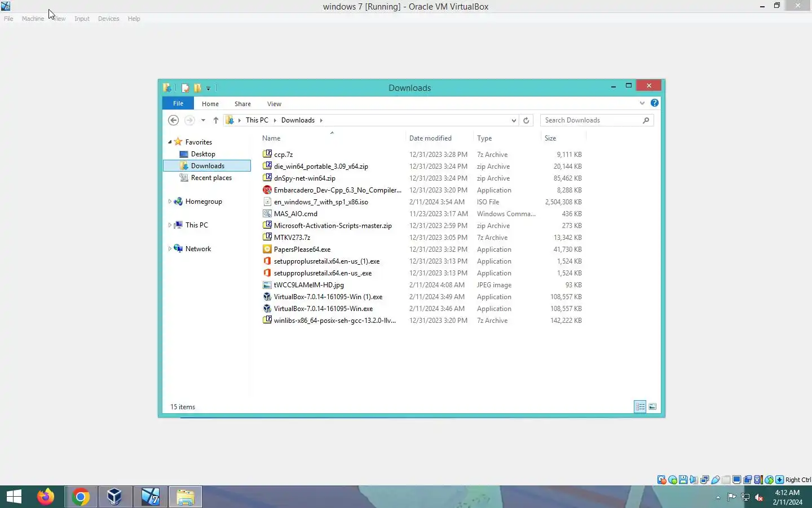Switch to the Home ribbon tab
Screen dimensions: 812x508
[210, 104]
